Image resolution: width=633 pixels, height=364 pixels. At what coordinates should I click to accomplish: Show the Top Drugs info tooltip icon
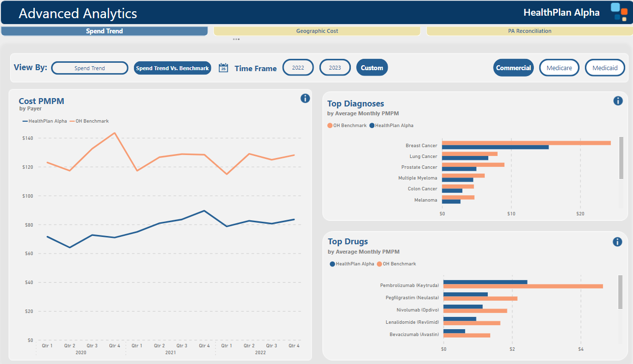click(x=617, y=241)
